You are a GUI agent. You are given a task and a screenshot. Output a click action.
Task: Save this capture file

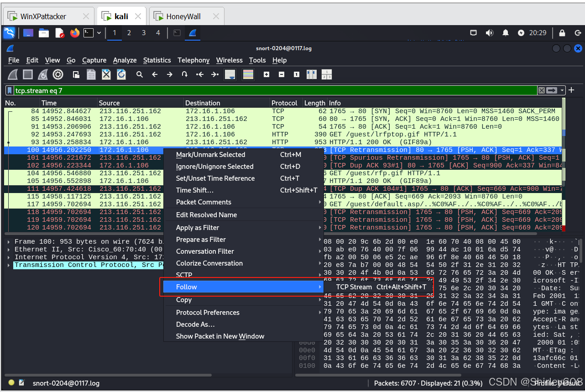(x=91, y=74)
